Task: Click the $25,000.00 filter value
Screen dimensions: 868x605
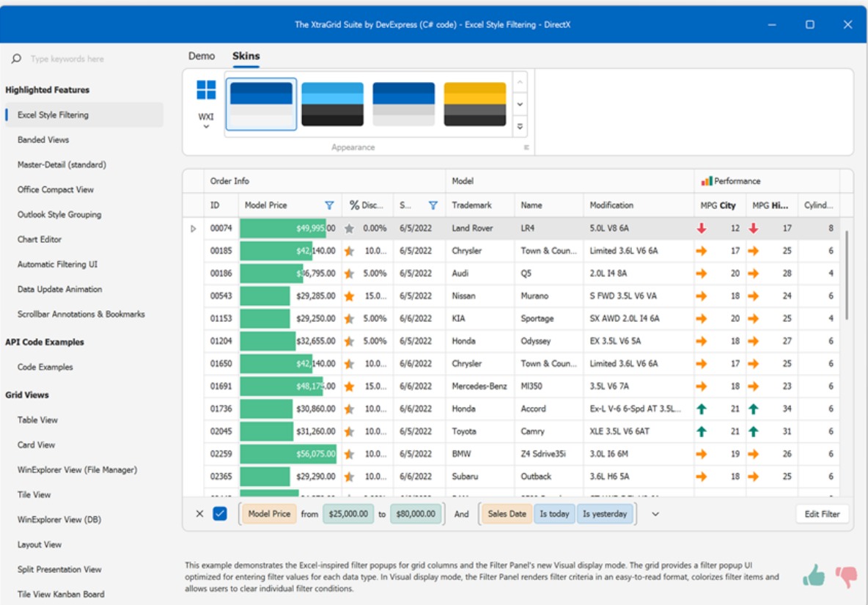Action: [x=348, y=513]
